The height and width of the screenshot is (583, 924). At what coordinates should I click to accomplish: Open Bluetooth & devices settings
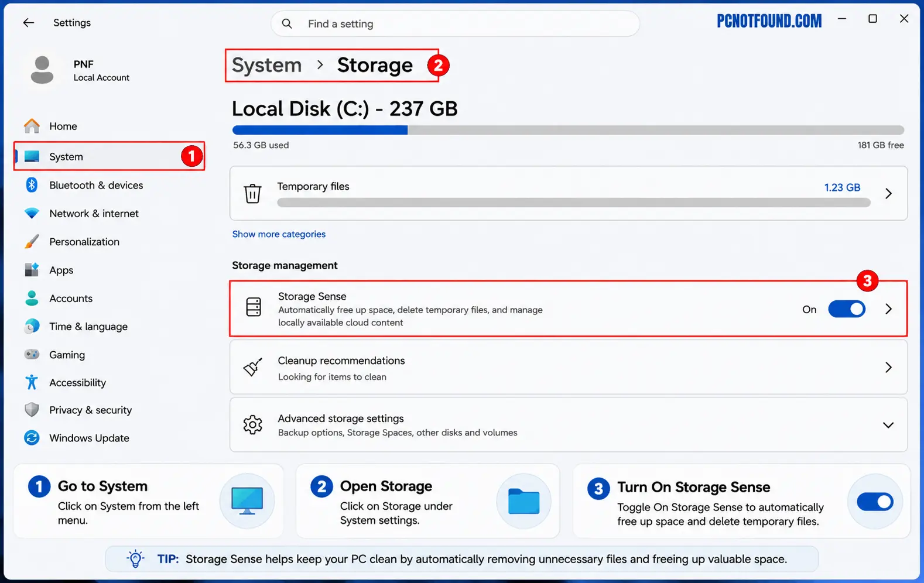tap(109, 185)
